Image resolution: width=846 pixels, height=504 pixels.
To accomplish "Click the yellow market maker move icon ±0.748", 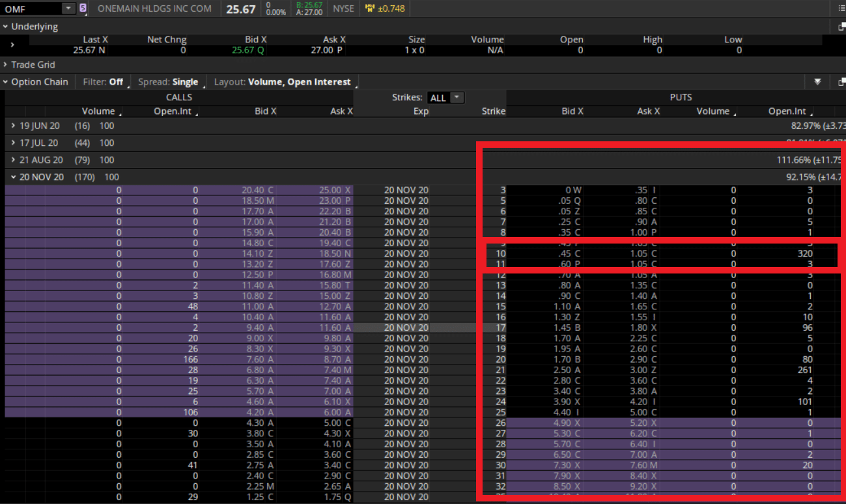I will tap(385, 8).
